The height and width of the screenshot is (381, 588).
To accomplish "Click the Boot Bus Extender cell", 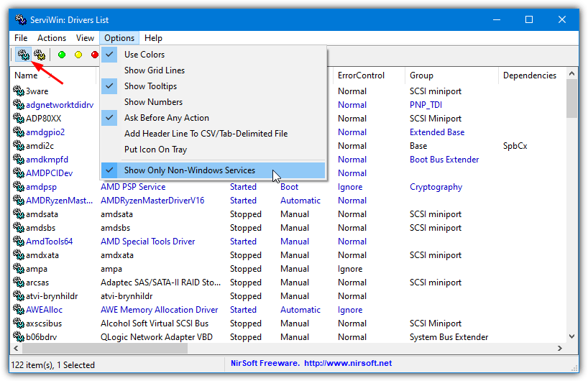I will [444, 160].
